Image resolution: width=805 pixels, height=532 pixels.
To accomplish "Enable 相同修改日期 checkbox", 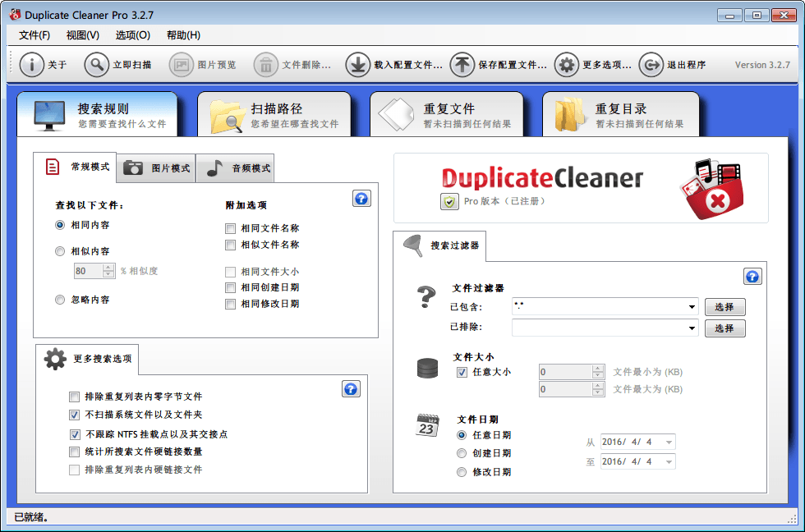I will 231,305.
